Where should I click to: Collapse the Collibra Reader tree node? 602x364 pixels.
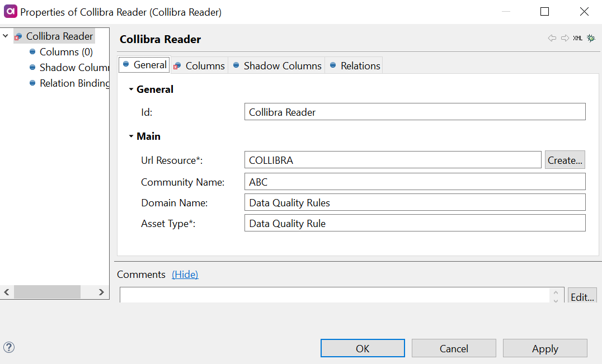6,36
